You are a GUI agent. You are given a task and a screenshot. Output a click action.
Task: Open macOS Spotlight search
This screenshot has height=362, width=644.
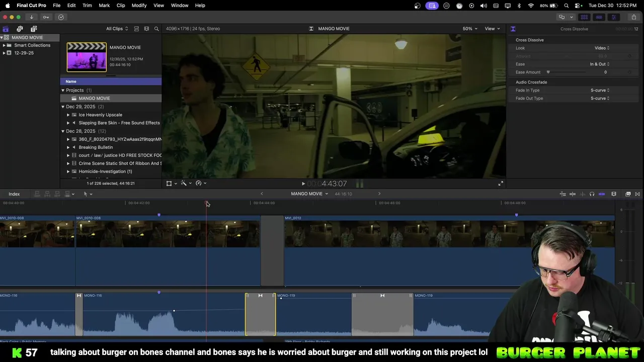(567, 6)
